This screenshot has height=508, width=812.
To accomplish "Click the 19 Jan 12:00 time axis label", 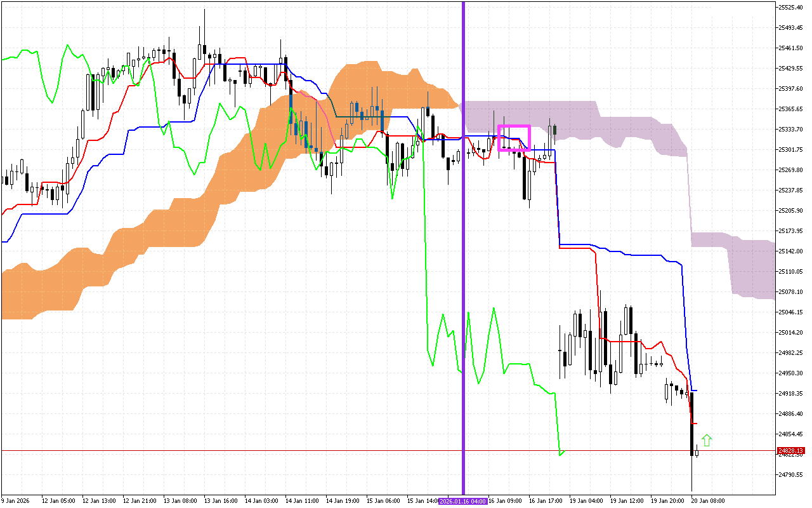I will [627, 501].
